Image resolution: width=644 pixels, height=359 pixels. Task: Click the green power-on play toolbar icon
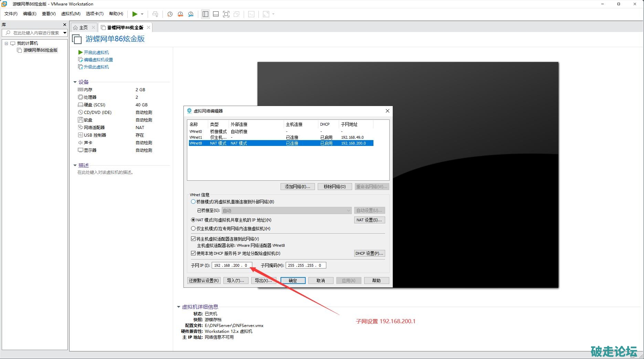coord(135,14)
